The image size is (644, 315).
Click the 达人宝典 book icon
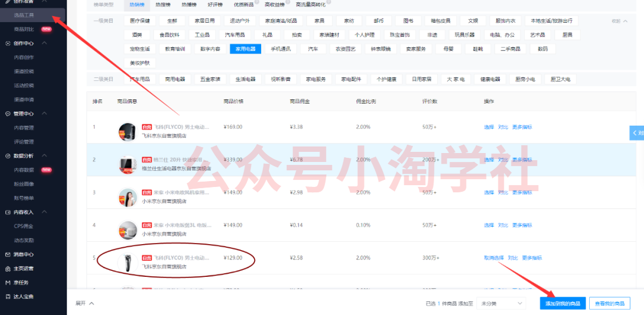[x=8, y=297]
